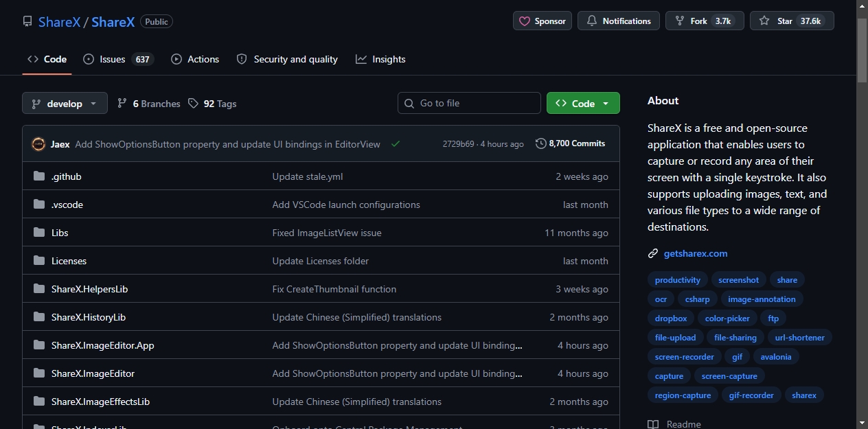Select the dropbox topic tag
The width and height of the screenshot is (868, 429).
[x=671, y=318]
